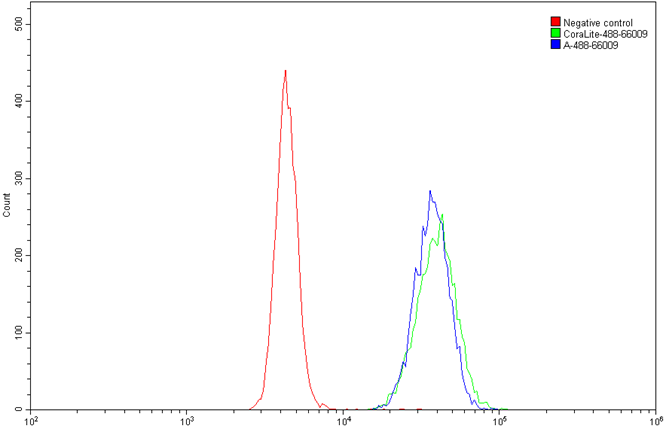The image size is (666, 426).
Task: Click the 10^5 x-axis tick label
Action: [x=500, y=418]
